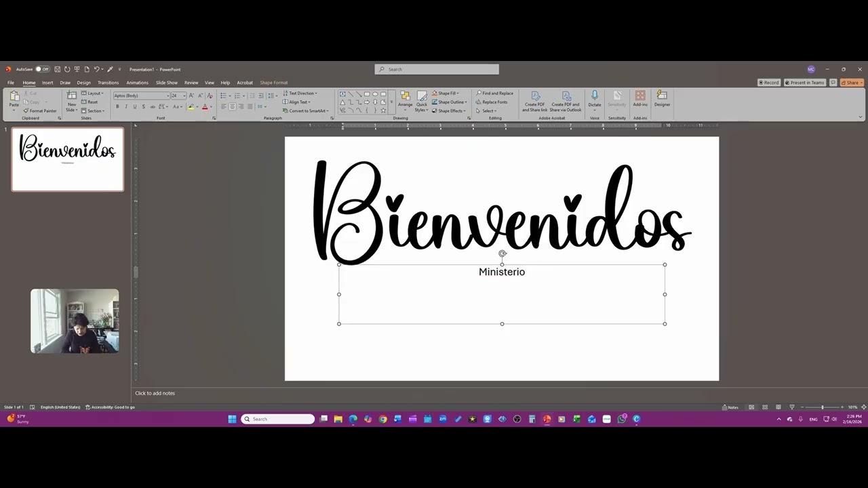The height and width of the screenshot is (488, 868).
Task: Expand the Layout dropdown
Action: (92, 93)
